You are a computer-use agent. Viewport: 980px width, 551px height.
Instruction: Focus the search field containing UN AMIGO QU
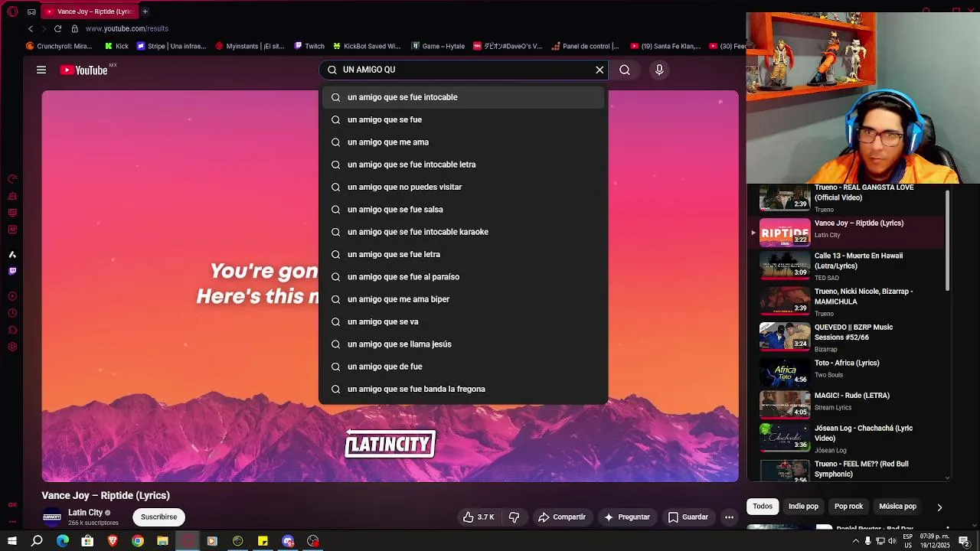coord(463,70)
